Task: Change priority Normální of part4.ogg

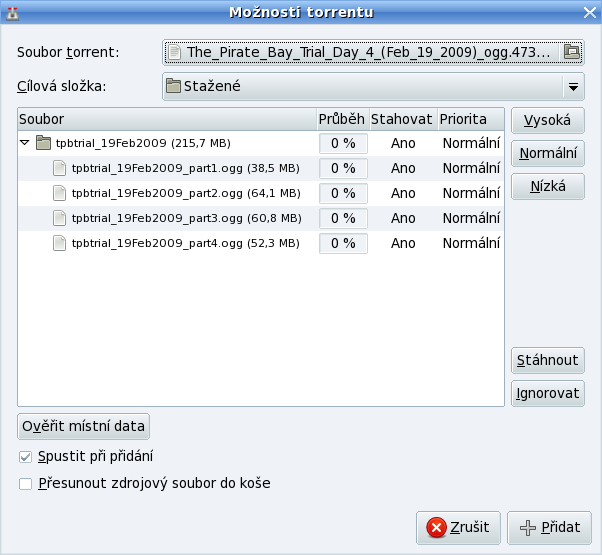Action: [471, 243]
